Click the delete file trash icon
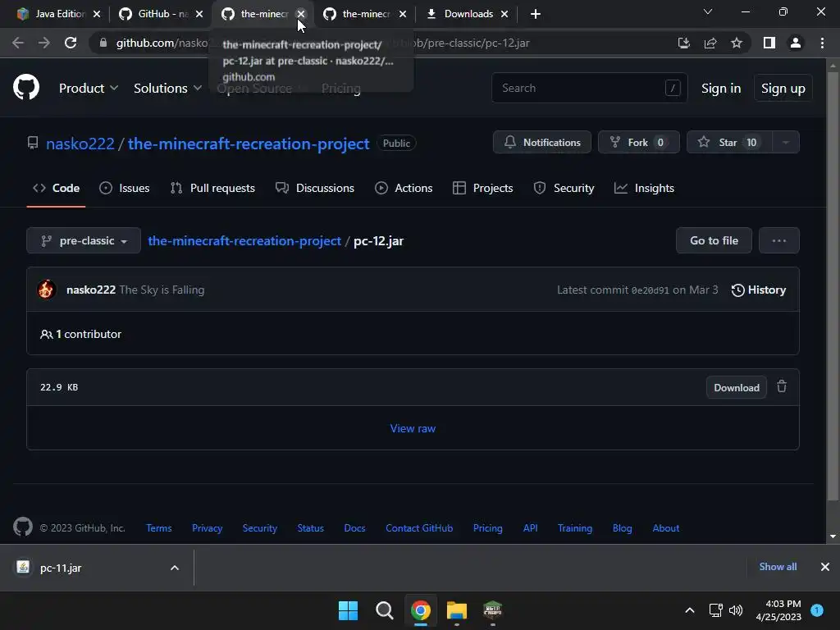 click(x=782, y=386)
